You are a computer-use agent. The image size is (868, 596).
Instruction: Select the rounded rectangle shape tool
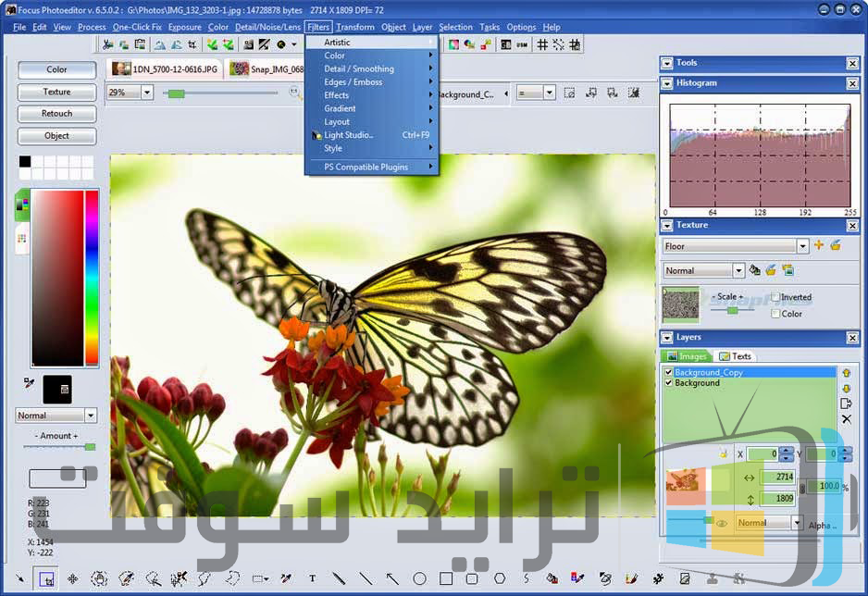pos(472,578)
